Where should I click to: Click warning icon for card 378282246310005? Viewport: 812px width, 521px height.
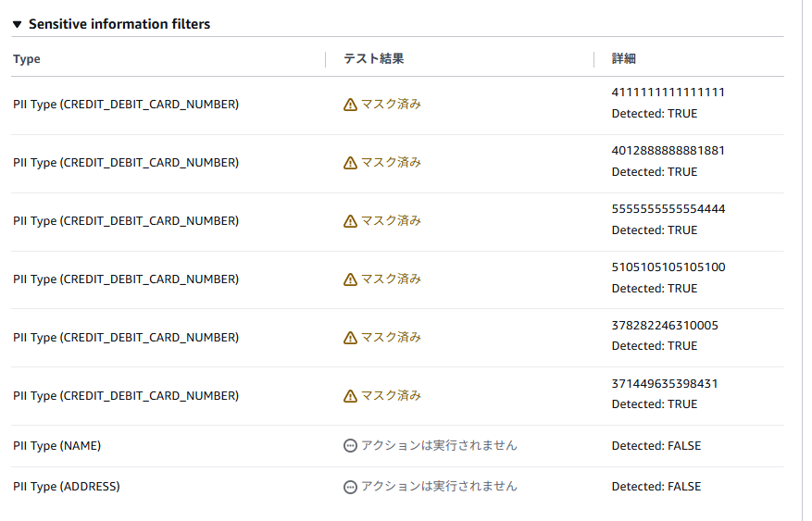click(x=350, y=338)
